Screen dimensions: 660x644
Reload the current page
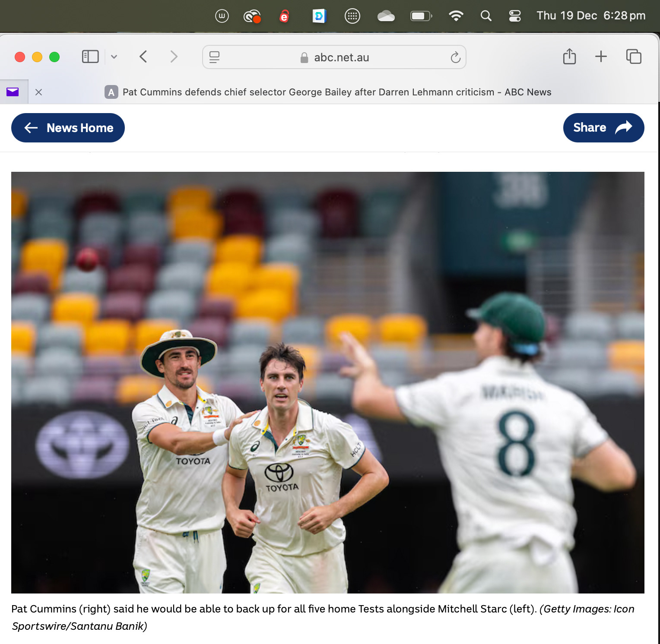(455, 57)
